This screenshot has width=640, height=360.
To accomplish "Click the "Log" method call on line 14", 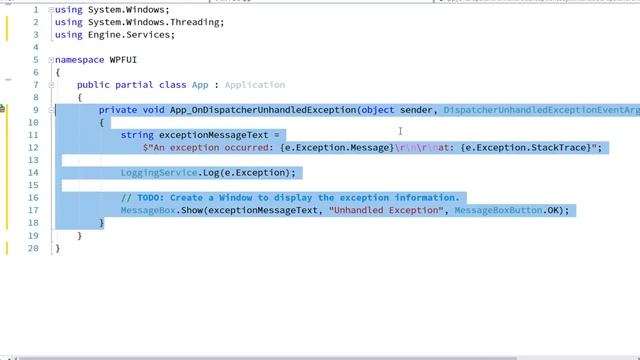I will tap(211, 173).
